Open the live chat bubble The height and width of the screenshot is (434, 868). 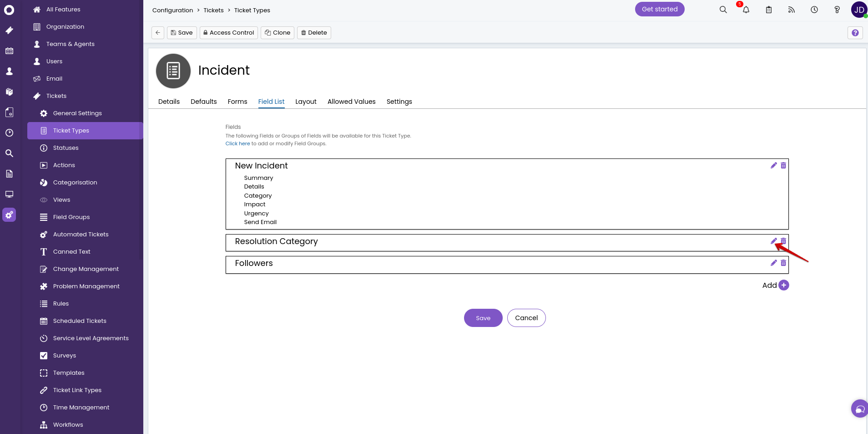tap(859, 409)
